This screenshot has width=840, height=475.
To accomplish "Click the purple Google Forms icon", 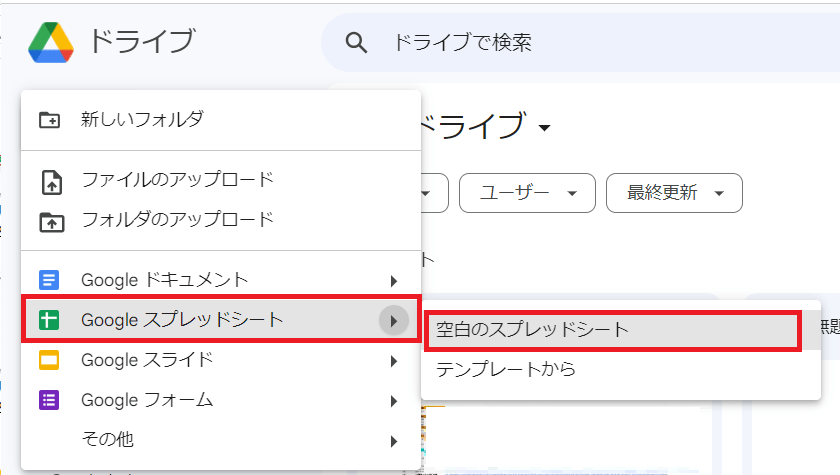I will click(x=50, y=401).
